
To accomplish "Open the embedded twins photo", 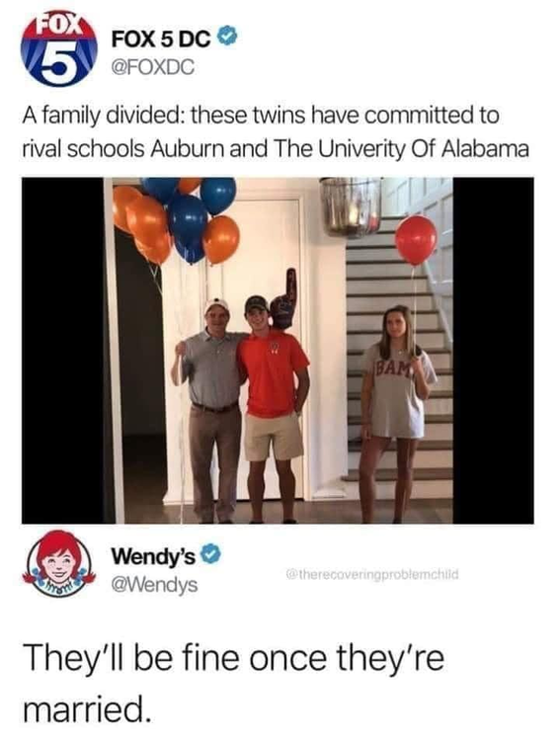I will click(278, 350).
